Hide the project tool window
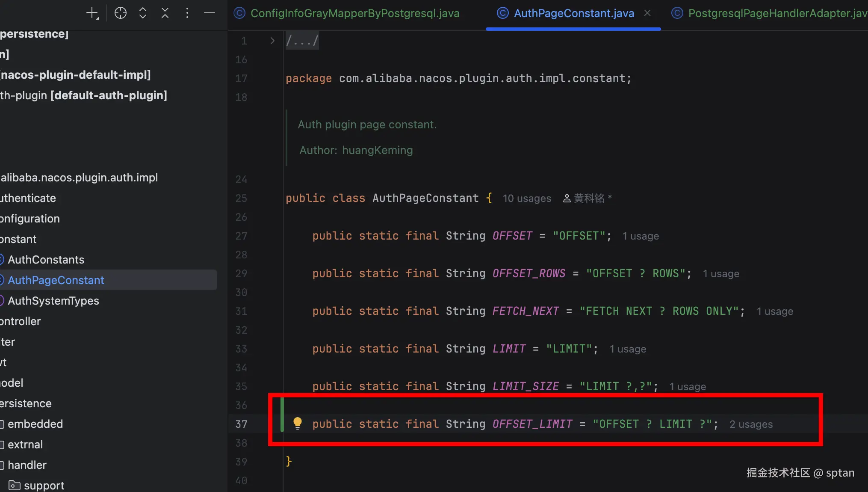The width and height of the screenshot is (868, 492). coord(210,13)
